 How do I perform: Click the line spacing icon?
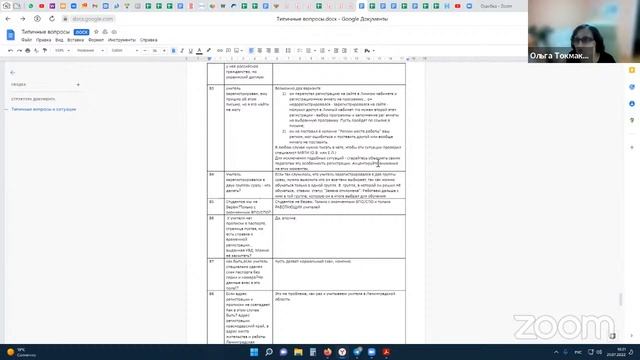288,51
